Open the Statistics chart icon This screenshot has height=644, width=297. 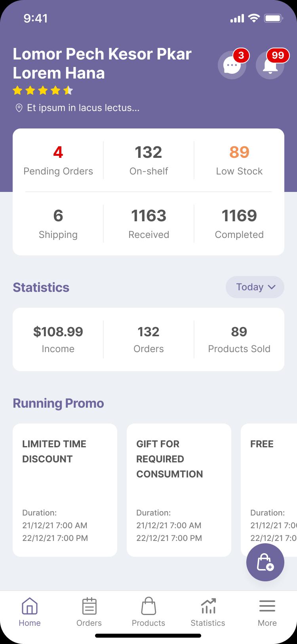pos(208,606)
